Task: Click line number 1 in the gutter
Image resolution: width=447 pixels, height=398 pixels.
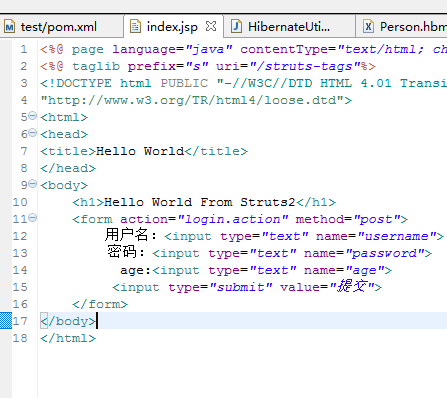Action: point(24,49)
